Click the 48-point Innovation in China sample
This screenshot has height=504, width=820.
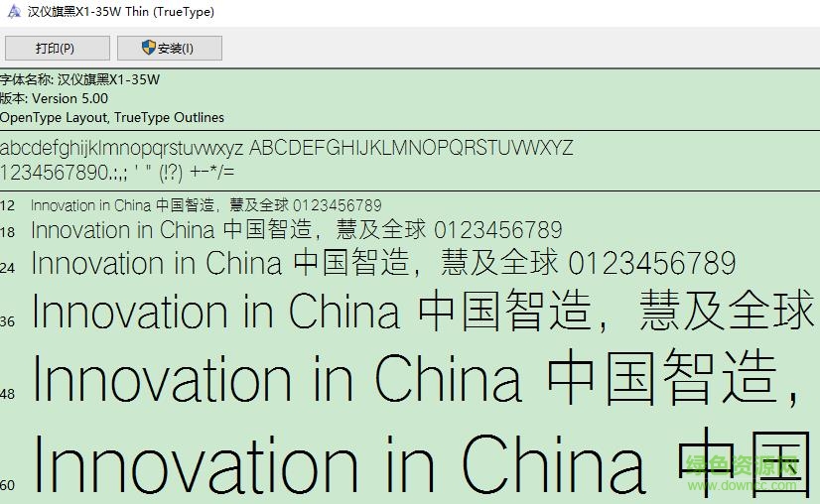pyautogui.click(x=416, y=377)
